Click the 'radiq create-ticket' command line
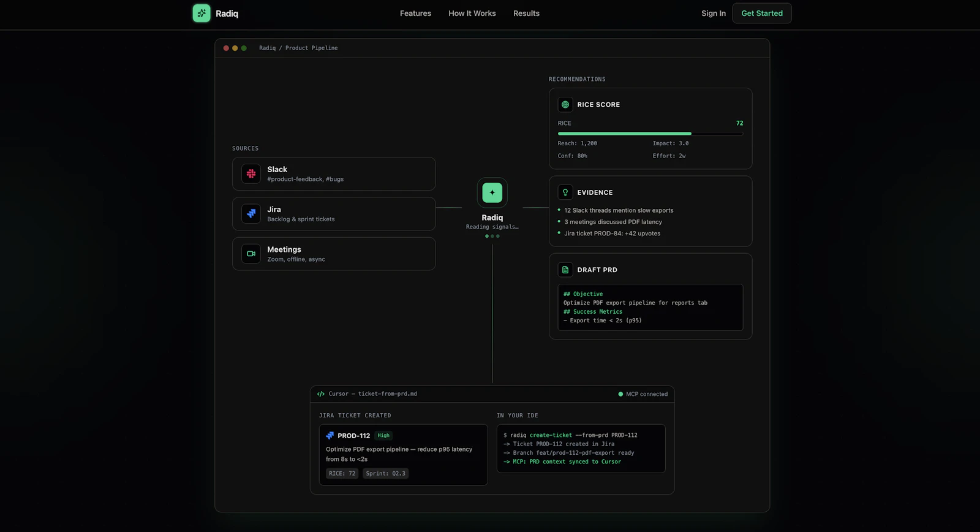 (570, 435)
